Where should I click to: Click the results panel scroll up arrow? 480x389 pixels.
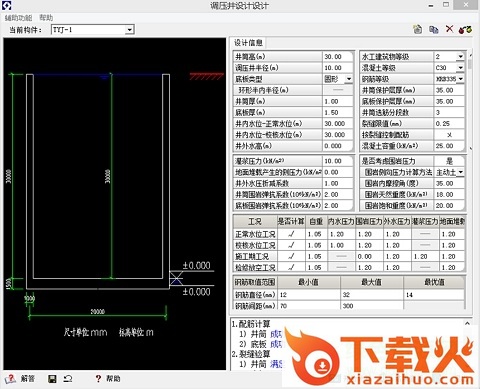click(x=467, y=323)
